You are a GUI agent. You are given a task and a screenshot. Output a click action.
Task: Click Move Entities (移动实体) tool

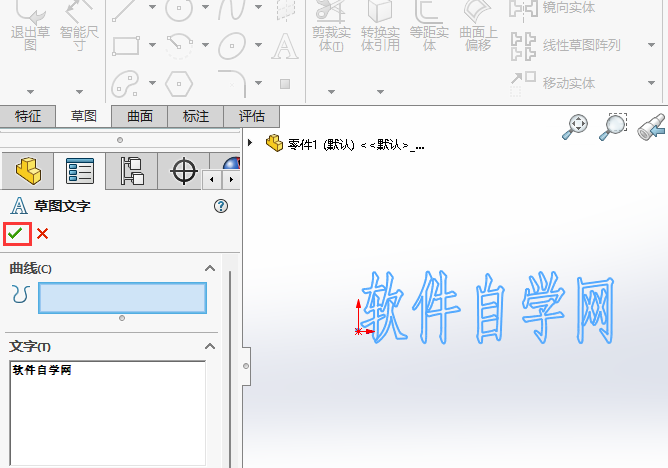tap(552, 83)
